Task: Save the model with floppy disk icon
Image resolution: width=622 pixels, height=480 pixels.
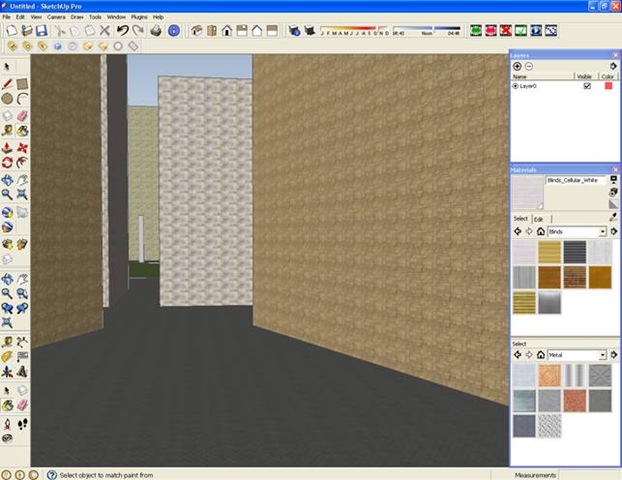Action: click(x=42, y=31)
